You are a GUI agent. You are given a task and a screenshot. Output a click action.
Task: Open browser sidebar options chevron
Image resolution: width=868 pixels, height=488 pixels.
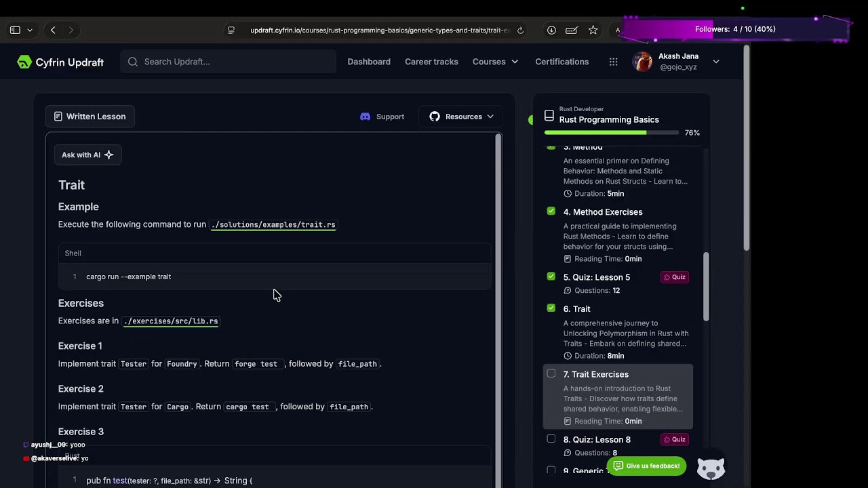point(30,30)
